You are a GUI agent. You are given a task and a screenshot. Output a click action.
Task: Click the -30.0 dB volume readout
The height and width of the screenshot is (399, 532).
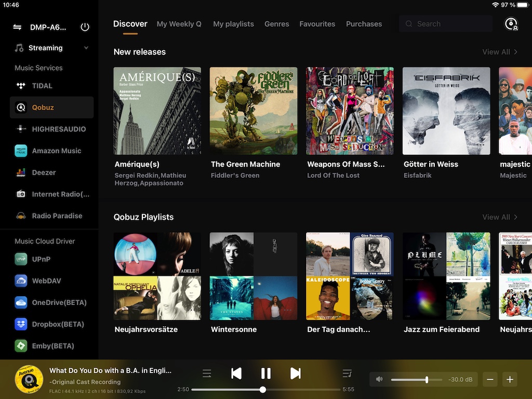(460, 379)
